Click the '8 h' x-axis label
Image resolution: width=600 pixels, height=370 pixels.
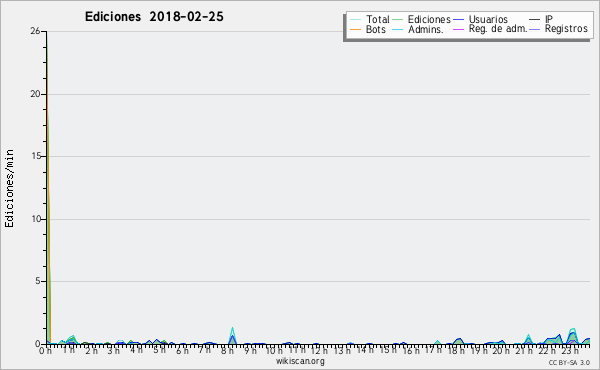coord(227,350)
